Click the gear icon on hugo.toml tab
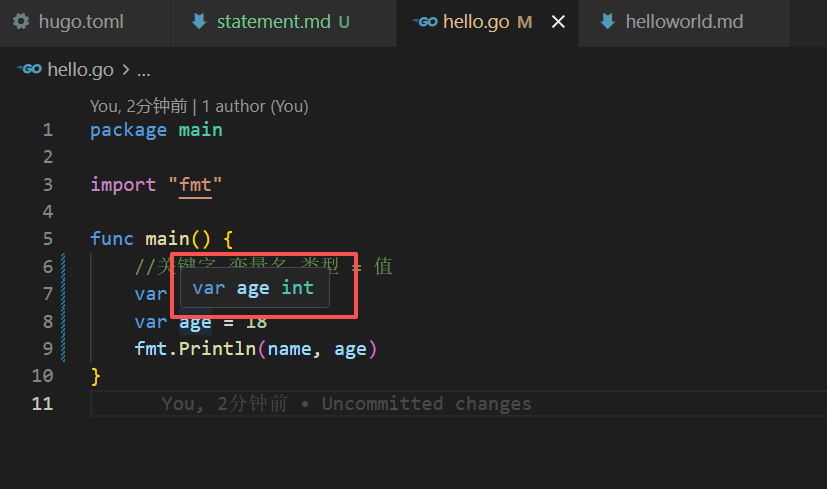 (x=21, y=22)
